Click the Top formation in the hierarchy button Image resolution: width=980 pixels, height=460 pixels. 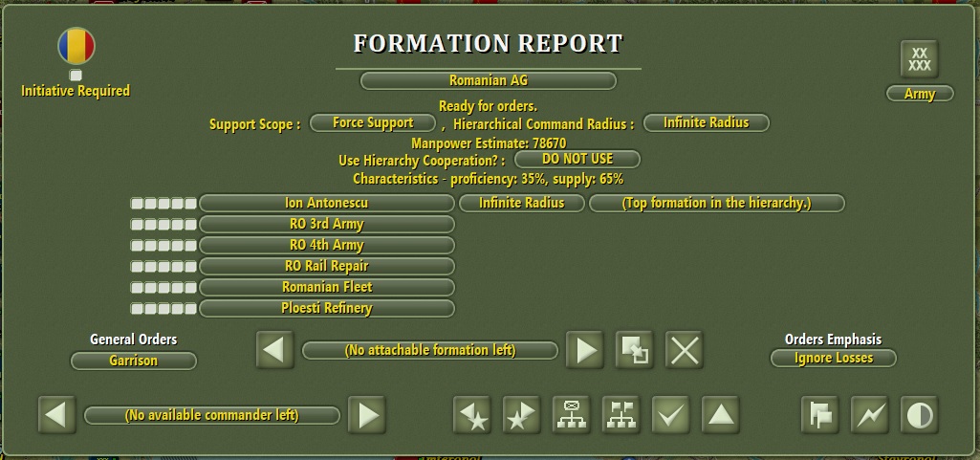717,203
